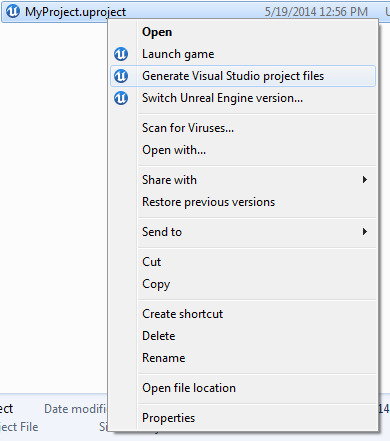Select Open file location

[243, 388]
